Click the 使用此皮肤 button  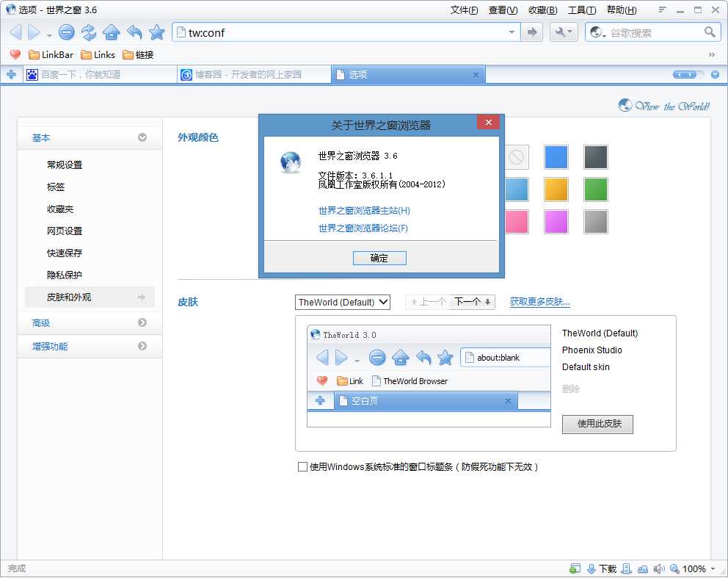click(x=597, y=424)
